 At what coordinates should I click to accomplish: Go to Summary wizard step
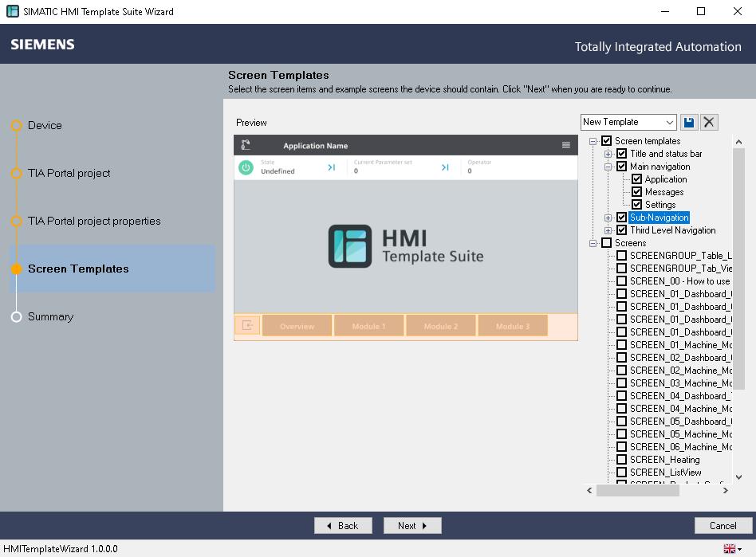tap(50, 316)
